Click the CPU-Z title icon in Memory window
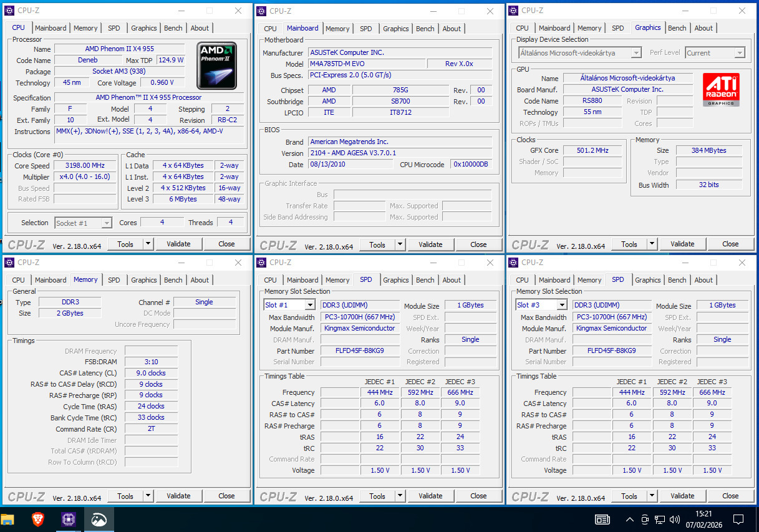 [x=9, y=263]
